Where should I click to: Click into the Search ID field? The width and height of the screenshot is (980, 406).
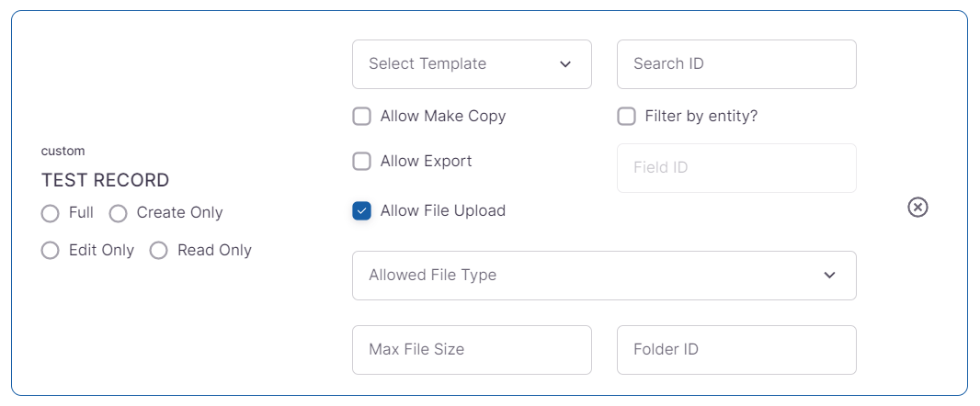(735, 64)
